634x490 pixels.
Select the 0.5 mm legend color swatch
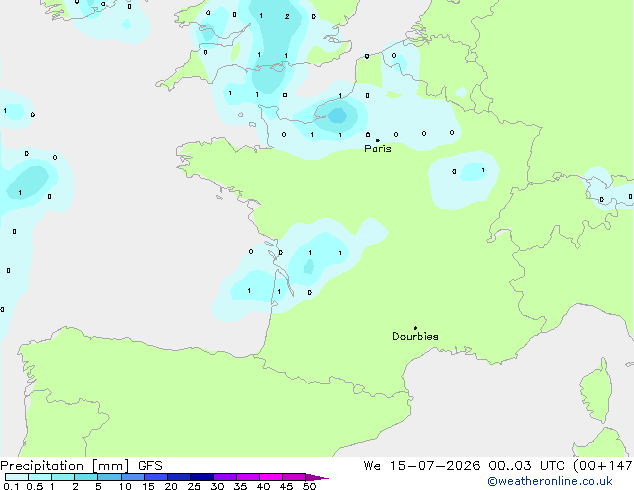pyautogui.click(x=40, y=477)
